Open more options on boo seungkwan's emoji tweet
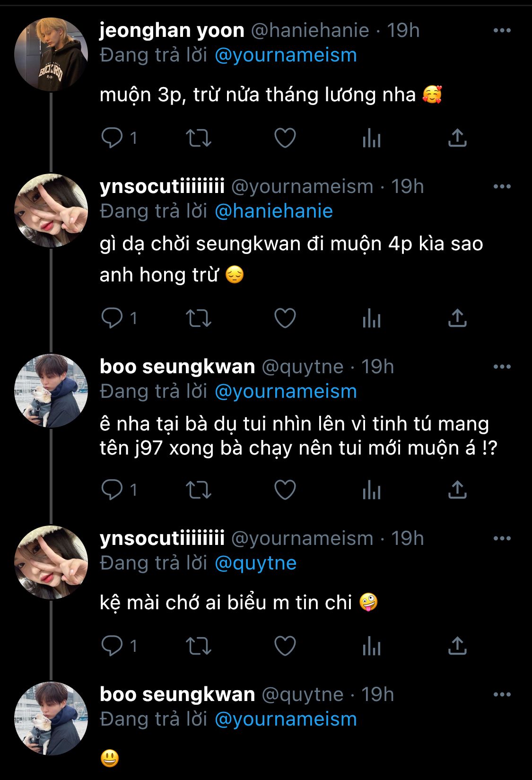 point(502,695)
